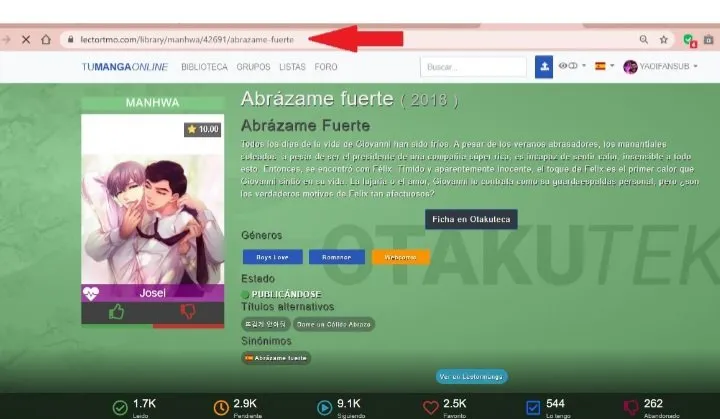This screenshot has width=720, height=419.
Task: Select the Webcomic genre tag
Action: tap(400, 257)
